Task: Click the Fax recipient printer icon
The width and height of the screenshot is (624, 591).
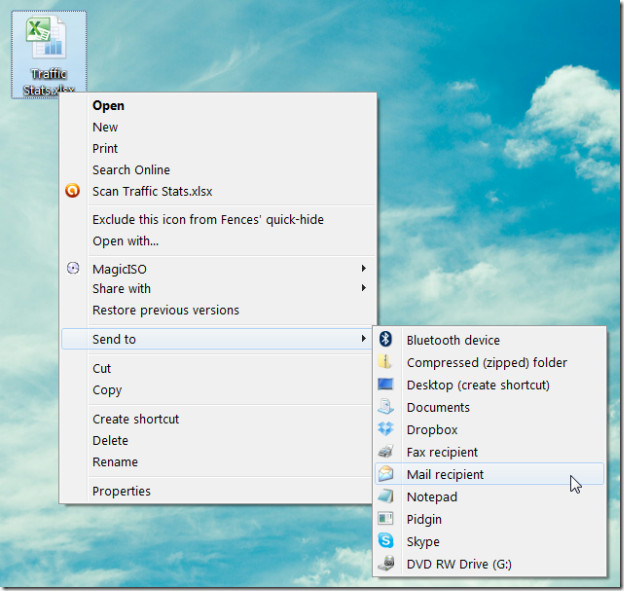Action: pos(385,451)
